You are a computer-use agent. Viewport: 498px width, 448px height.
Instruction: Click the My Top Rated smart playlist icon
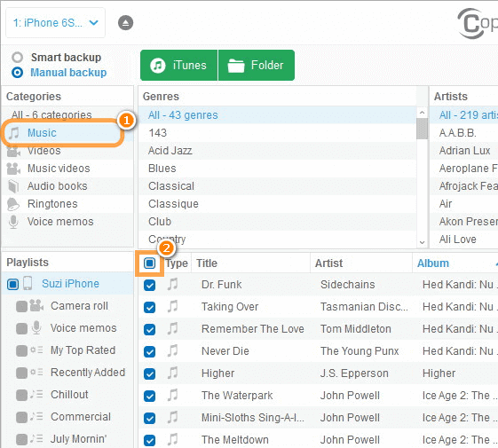point(36,350)
